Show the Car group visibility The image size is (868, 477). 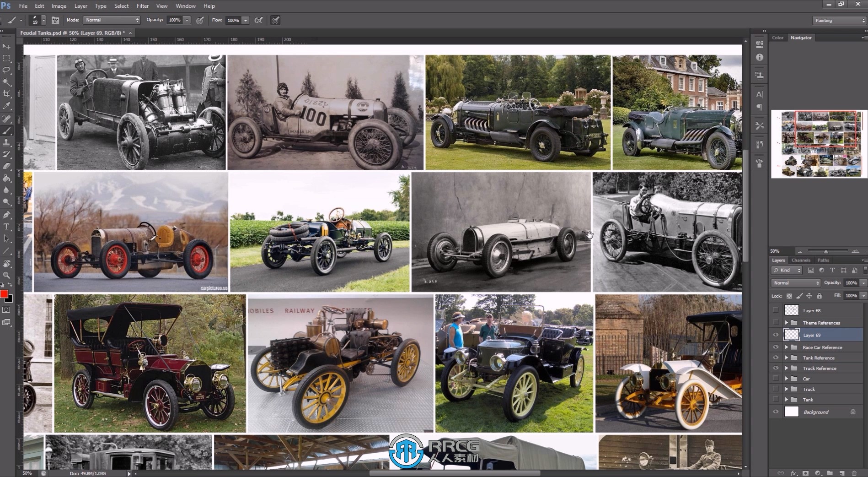[776, 379]
